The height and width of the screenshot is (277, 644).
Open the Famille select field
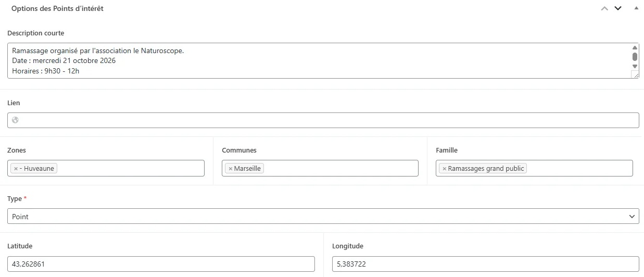coord(534,168)
